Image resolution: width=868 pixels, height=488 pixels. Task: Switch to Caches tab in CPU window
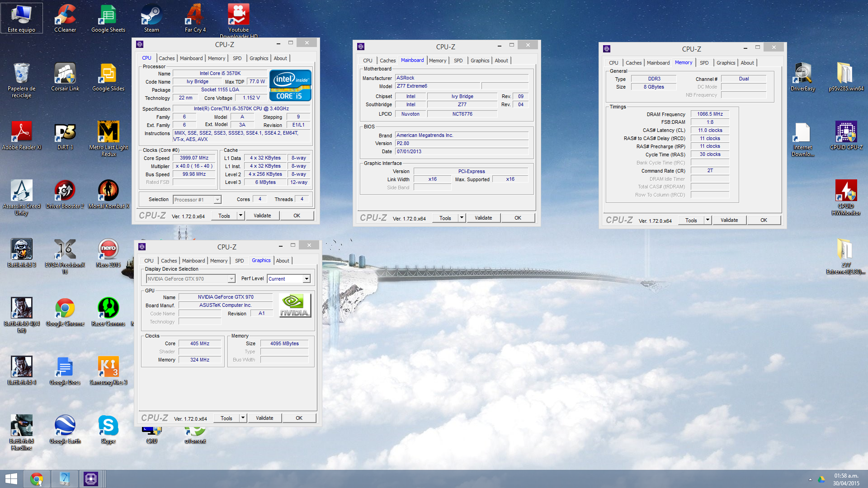[166, 58]
